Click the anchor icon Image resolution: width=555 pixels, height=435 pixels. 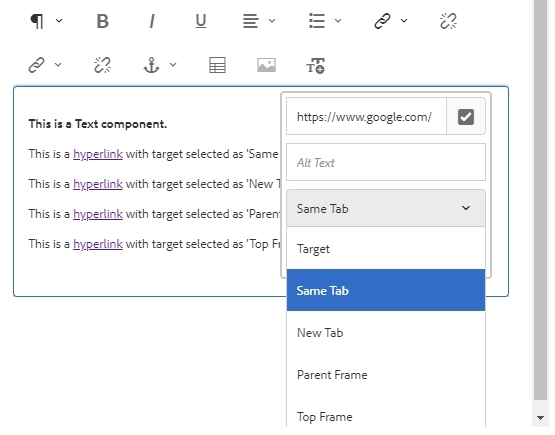click(151, 65)
